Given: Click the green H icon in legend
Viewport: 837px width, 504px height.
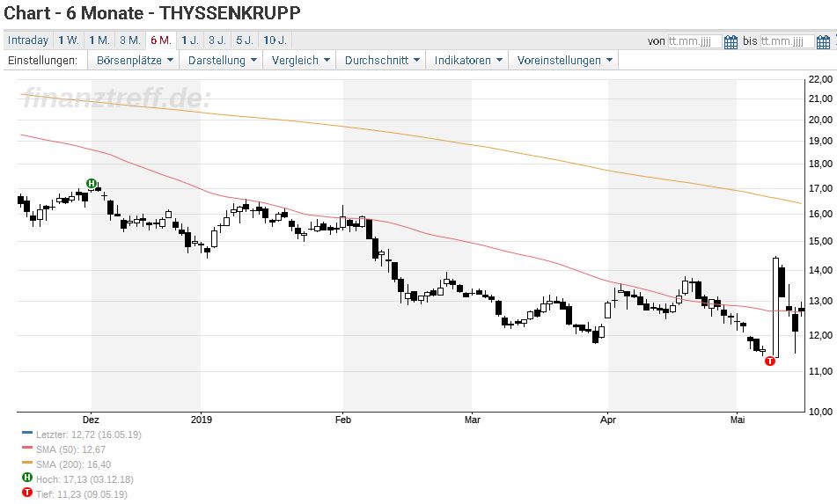Looking at the screenshot, I should tap(27, 478).
